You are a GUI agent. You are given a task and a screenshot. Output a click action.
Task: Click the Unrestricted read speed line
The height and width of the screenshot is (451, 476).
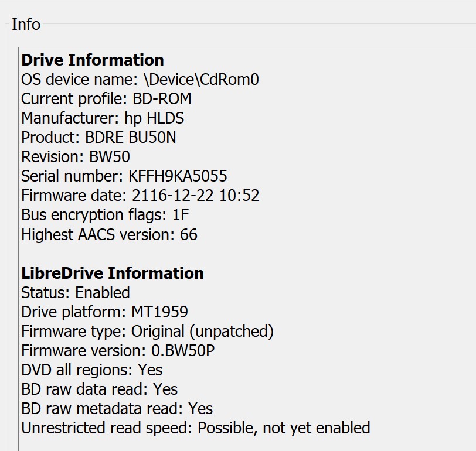point(196,428)
